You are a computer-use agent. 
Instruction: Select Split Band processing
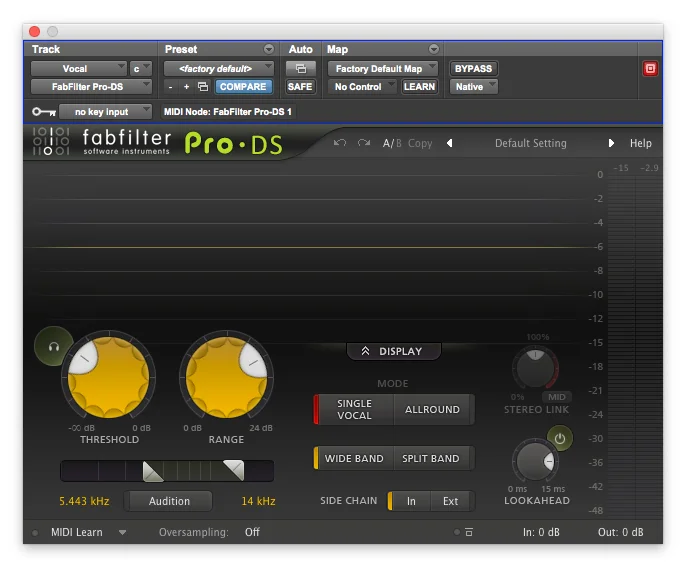(x=431, y=458)
